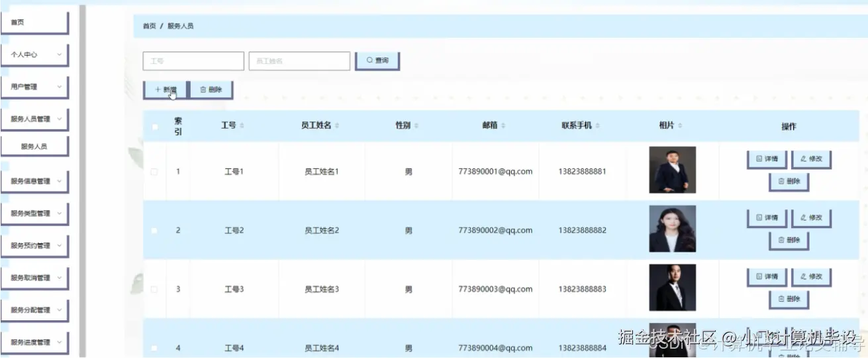868x358 pixels.
Task: Click the 查询 search button
Action: point(377,60)
